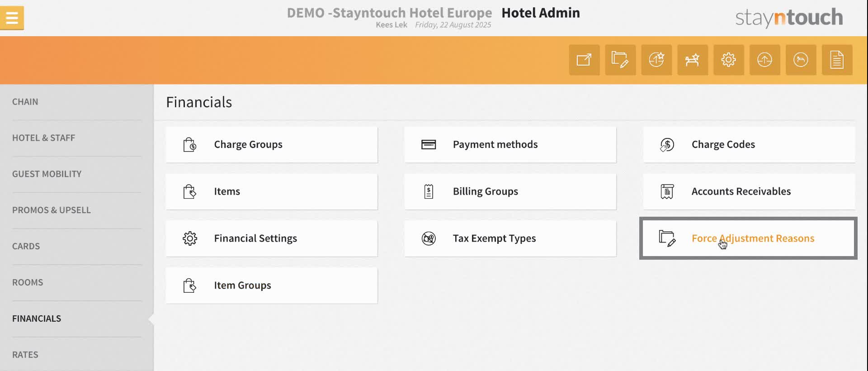Click the open-in-new-window shortcut icon in orange bar

[584, 60]
